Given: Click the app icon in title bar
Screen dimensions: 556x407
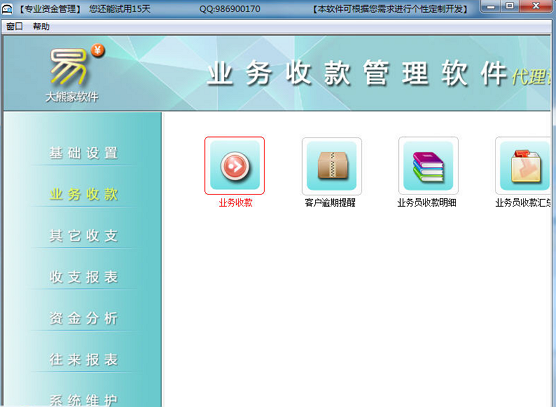Looking at the screenshot, I should pyautogui.click(x=7, y=9).
